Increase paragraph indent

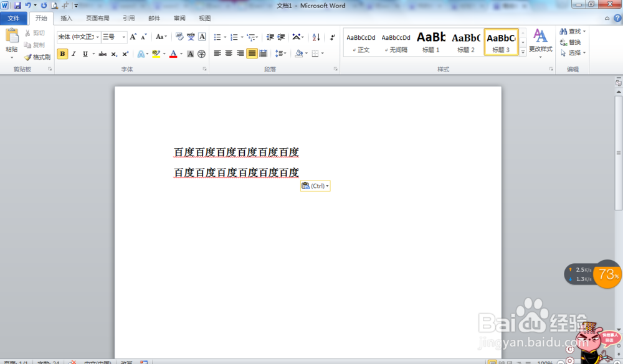pos(282,37)
